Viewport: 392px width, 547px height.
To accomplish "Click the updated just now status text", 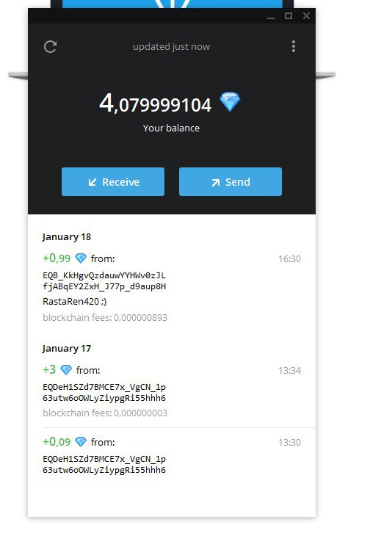I will (171, 47).
